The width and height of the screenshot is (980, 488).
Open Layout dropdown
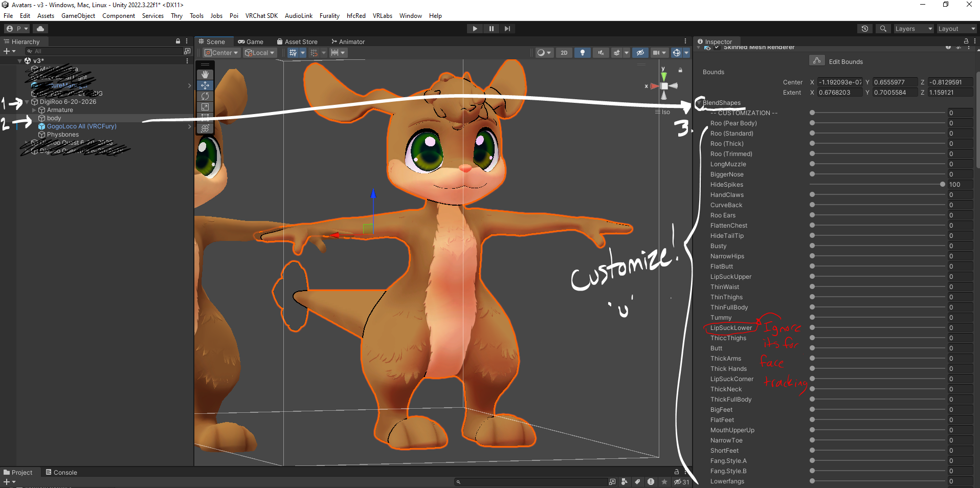pos(957,29)
